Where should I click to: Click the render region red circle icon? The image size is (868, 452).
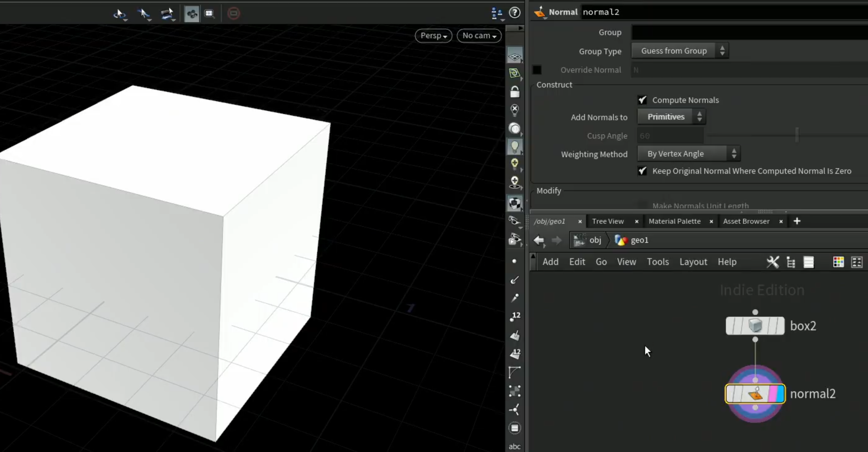234,14
